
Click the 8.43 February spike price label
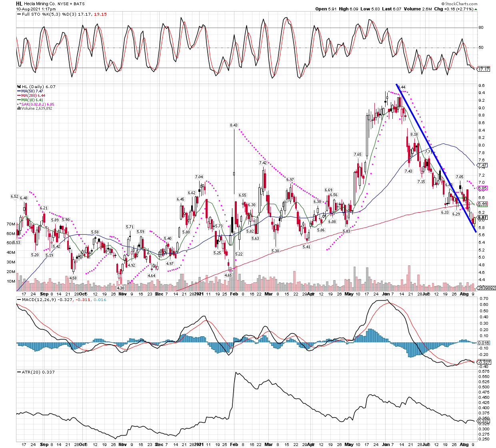tap(234, 125)
